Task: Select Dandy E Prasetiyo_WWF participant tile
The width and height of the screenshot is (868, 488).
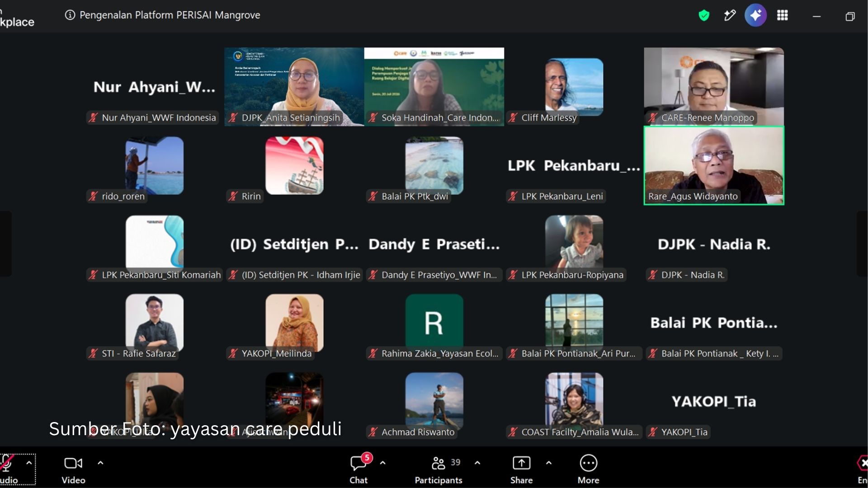Action: click(434, 244)
